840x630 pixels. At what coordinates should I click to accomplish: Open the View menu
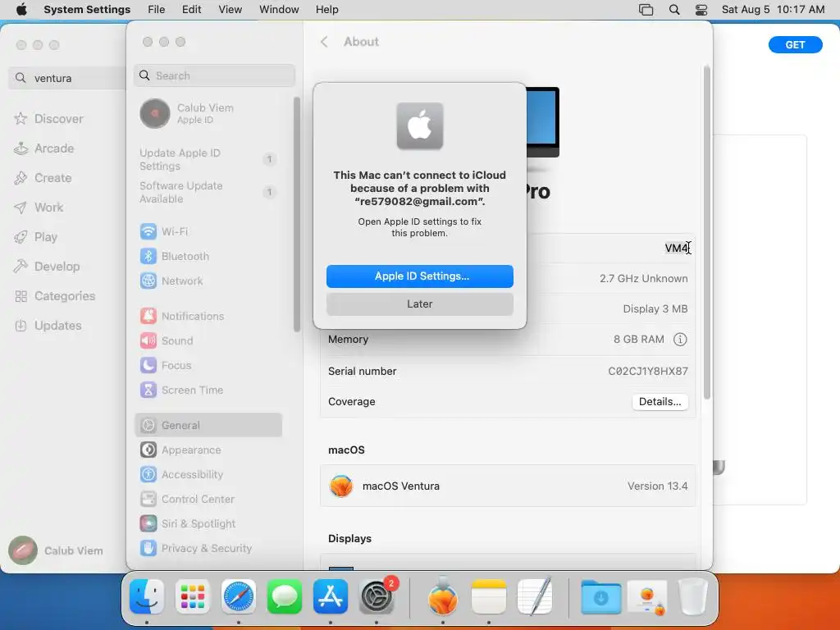coord(230,10)
